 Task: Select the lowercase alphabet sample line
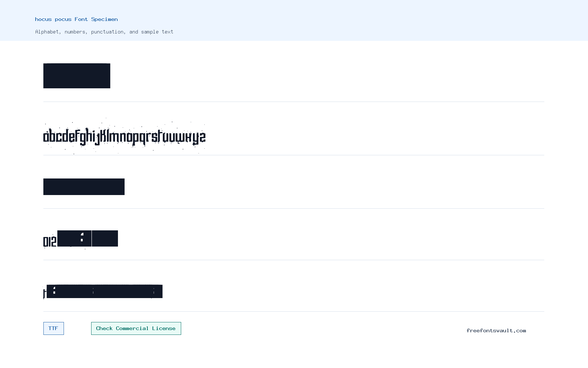pos(125,137)
